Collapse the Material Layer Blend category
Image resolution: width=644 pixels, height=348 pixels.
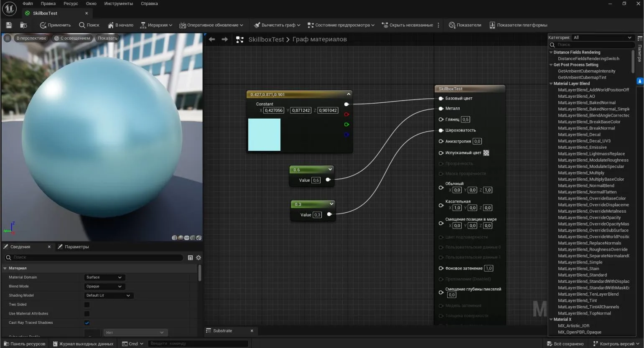(x=551, y=84)
